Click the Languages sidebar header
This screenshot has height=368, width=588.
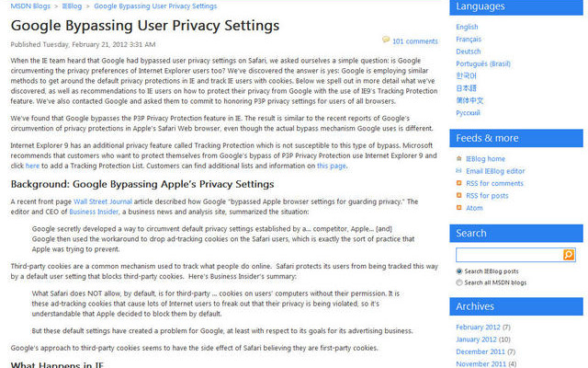coord(516,7)
